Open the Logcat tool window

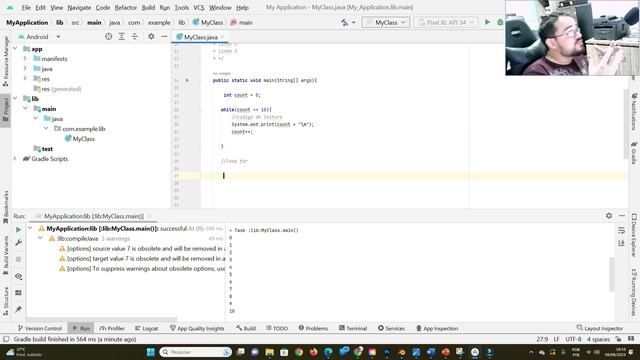(147, 328)
